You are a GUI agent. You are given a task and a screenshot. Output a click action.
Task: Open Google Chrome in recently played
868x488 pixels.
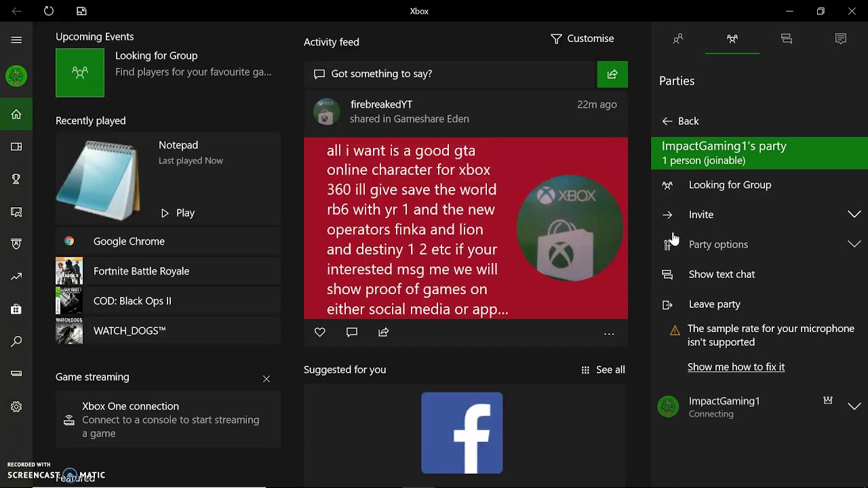click(168, 241)
